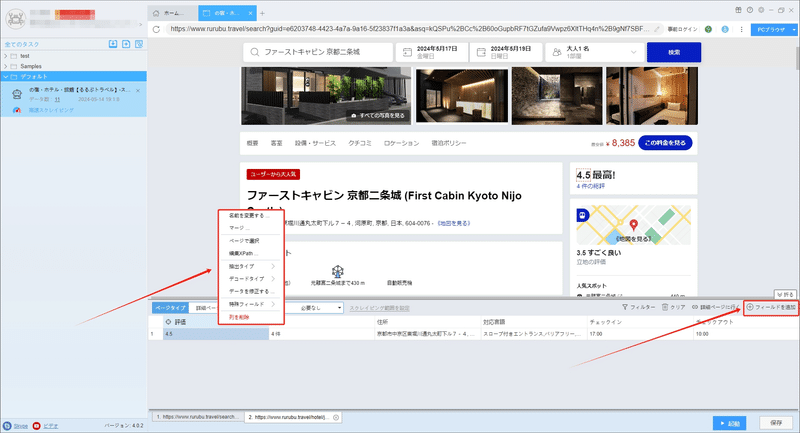Remove the rurubu task with its X icon
This screenshot has height=433, width=800.
[x=138, y=91]
